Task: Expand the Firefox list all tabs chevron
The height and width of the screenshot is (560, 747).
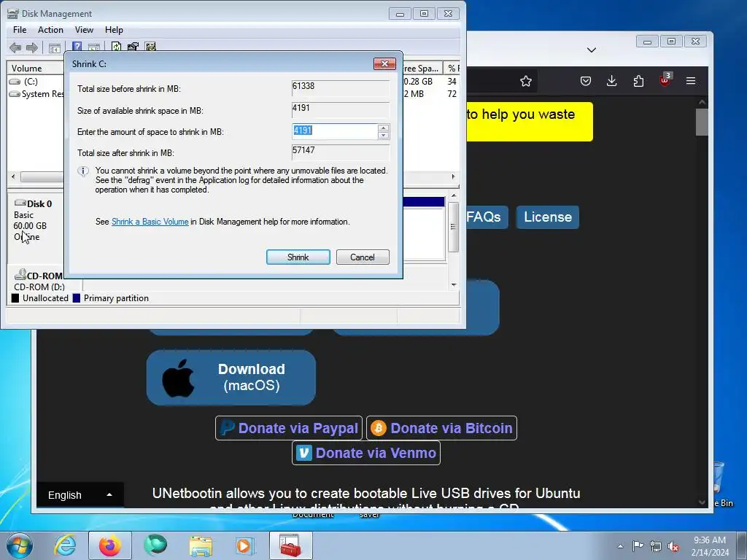Action: (x=592, y=50)
